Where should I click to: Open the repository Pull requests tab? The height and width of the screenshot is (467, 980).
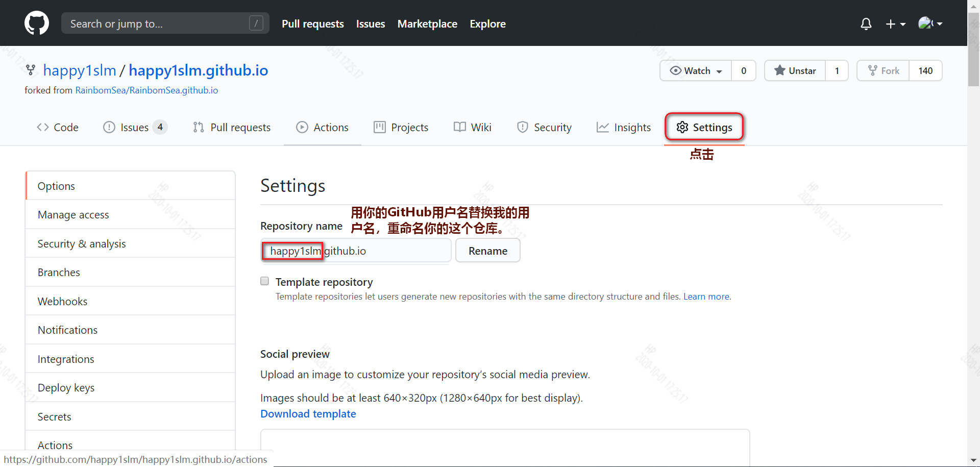click(232, 127)
